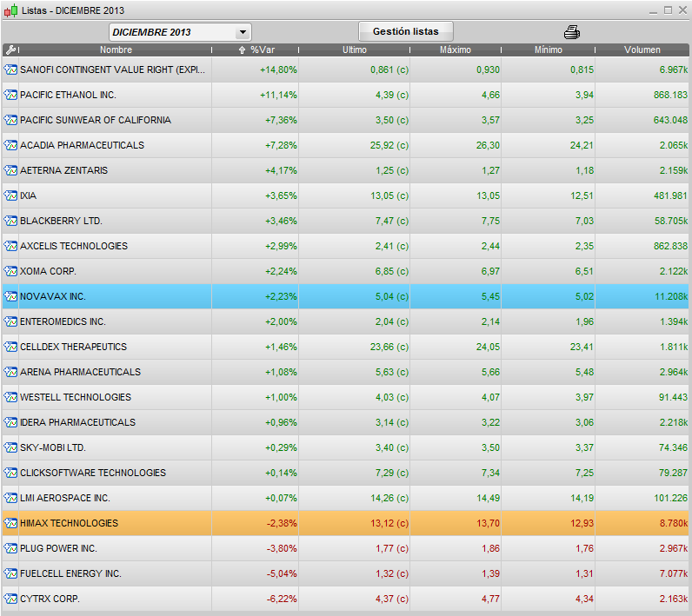Open chart icon for PACIFIC SUNWEAR OF CALIFORNIA
This screenshot has height=616, width=692.
click(x=10, y=120)
